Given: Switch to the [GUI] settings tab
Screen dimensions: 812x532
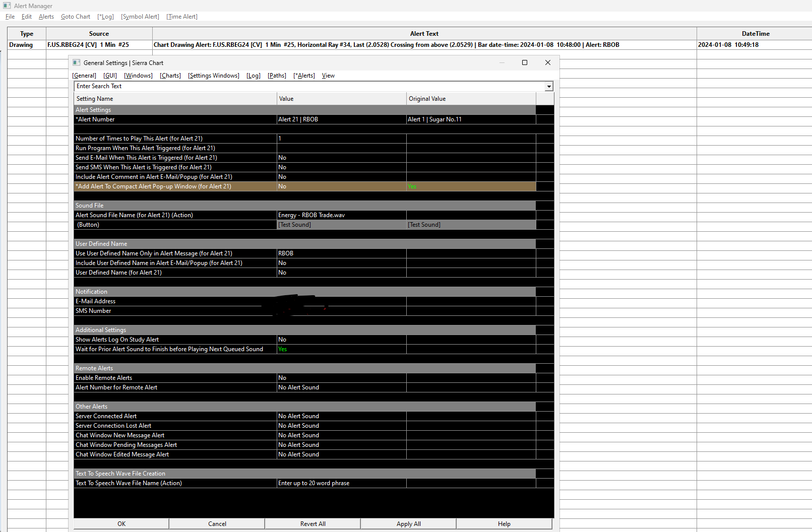Looking at the screenshot, I should pyautogui.click(x=110, y=76).
